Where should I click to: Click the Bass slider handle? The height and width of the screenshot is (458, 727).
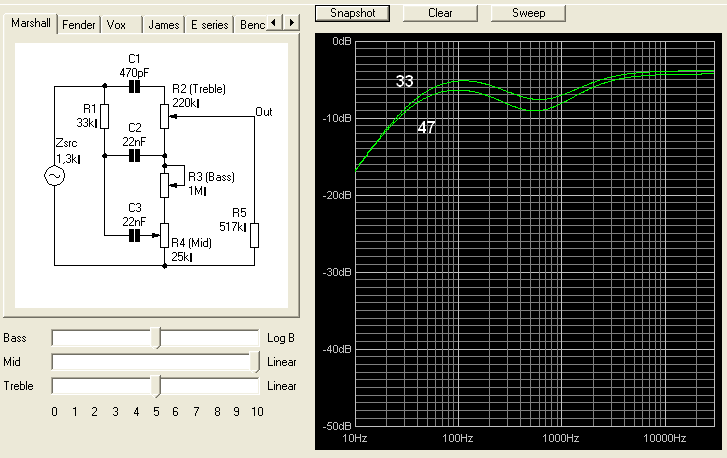156,337
